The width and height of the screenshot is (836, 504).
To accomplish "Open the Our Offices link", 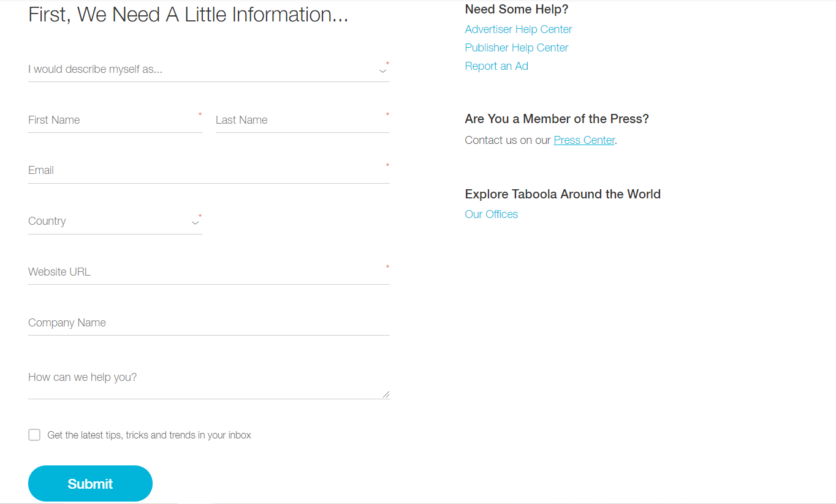I will (x=491, y=214).
